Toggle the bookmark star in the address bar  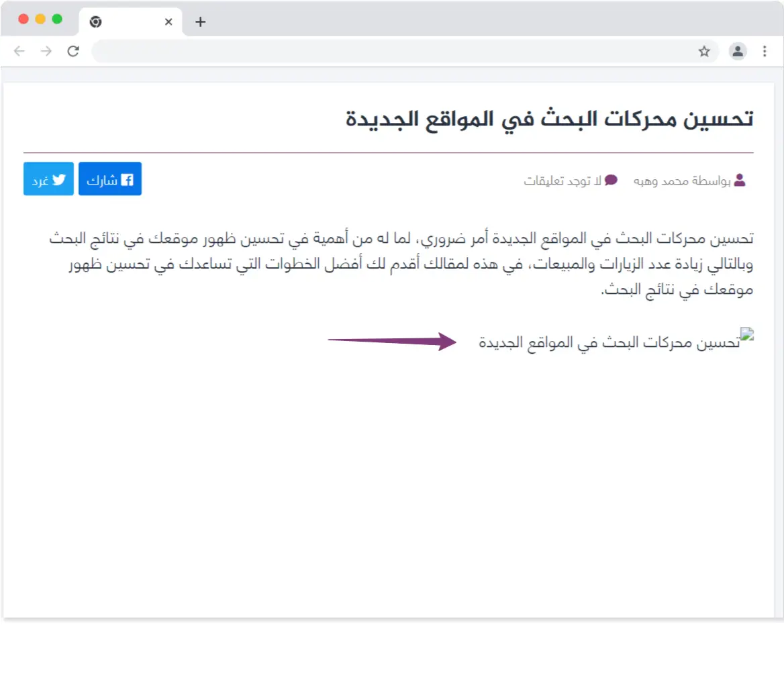click(705, 51)
